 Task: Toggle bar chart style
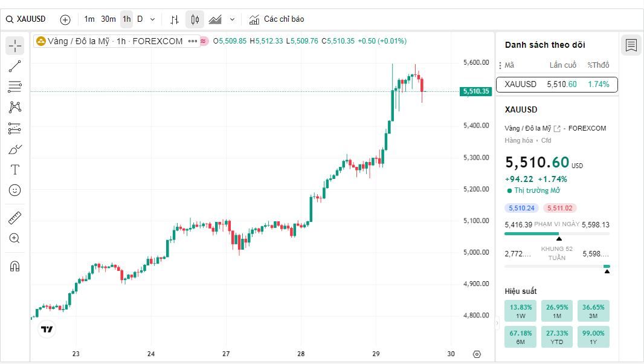coord(175,19)
